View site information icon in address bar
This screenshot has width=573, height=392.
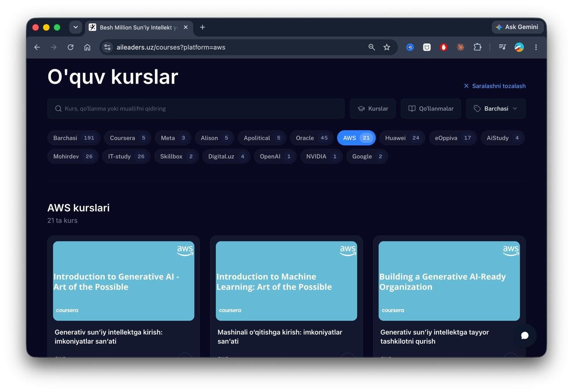(107, 47)
